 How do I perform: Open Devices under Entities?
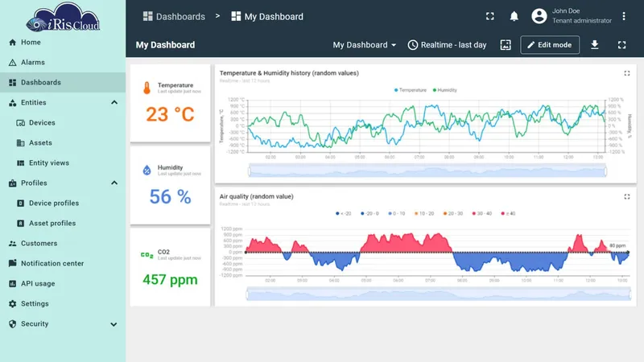(x=63, y=123)
